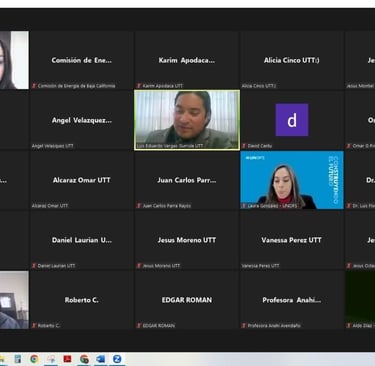Select the active speaker video of Luis Eduardo Vargas

pyautogui.click(x=187, y=120)
